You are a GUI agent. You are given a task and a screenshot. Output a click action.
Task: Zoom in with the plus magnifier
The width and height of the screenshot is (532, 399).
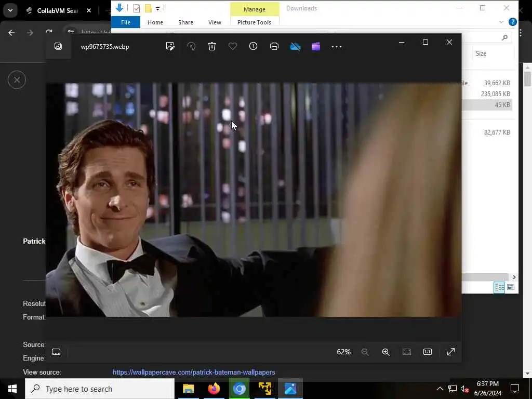[x=386, y=352]
